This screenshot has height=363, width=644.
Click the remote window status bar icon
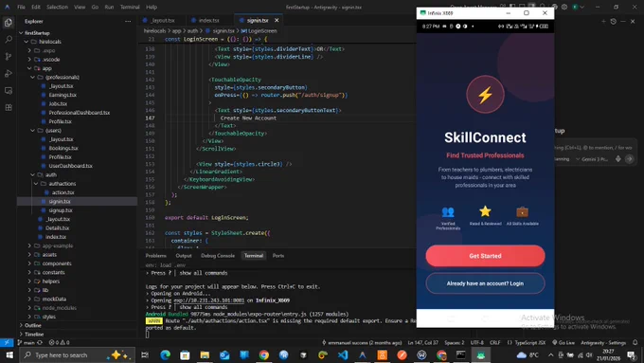[x=7, y=342]
